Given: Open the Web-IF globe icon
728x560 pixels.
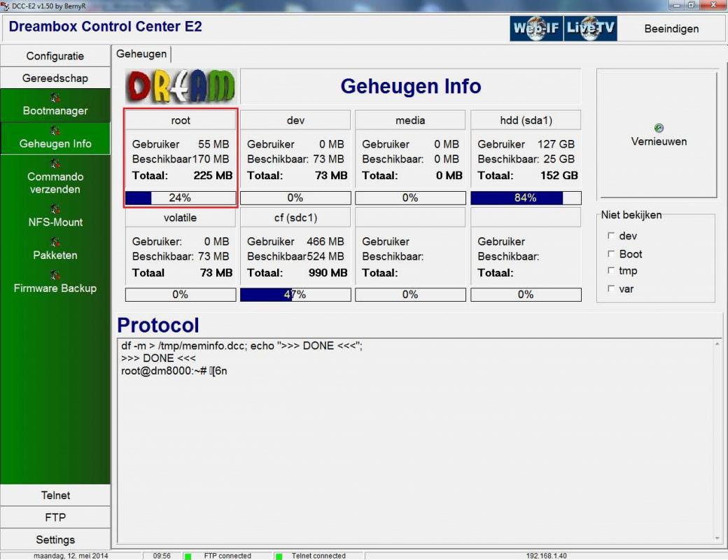Looking at the screenshot, I should (536, 28).
